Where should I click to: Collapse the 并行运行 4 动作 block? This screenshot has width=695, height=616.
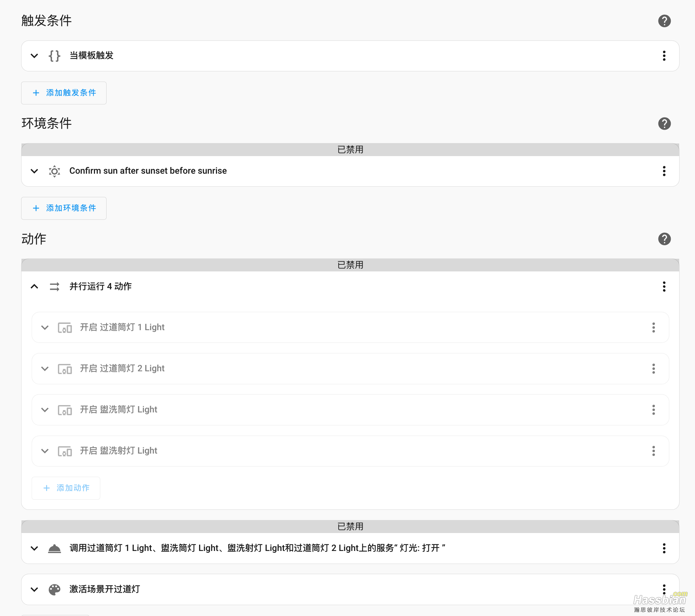34,287
